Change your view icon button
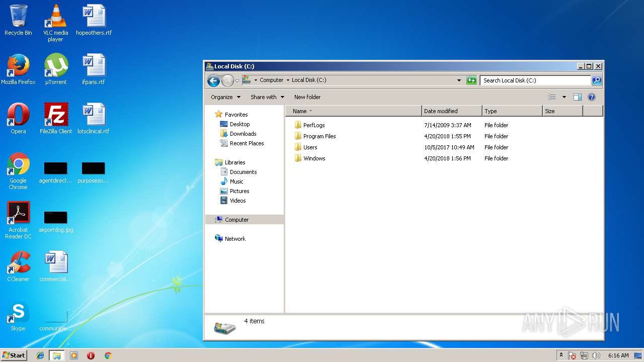This screenshot has height=362, width=644. [552, 97]
